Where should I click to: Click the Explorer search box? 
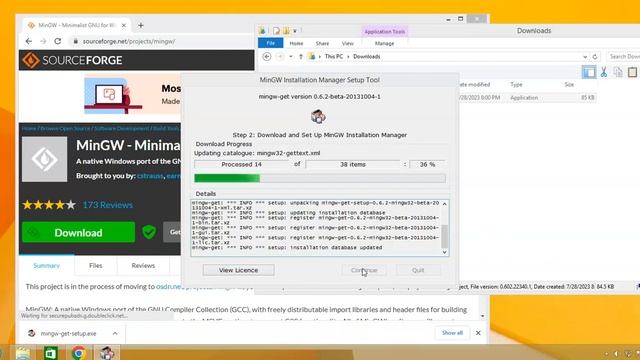623,57
